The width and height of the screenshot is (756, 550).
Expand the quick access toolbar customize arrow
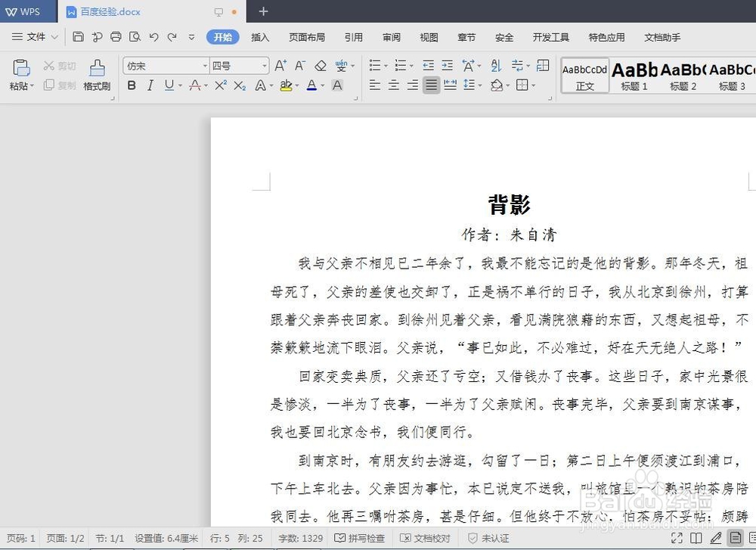coord(191,36)
